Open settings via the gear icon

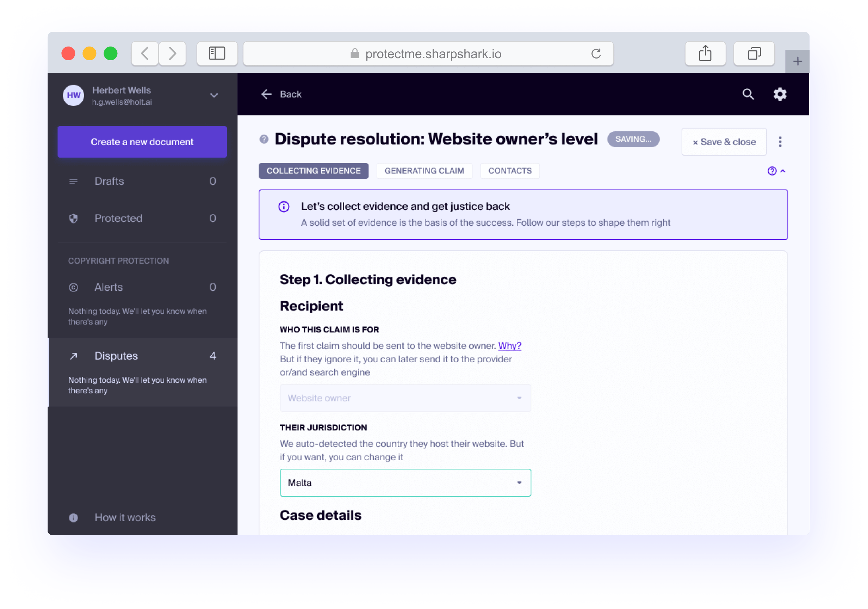pyautogui.click(x=780, y=94)
